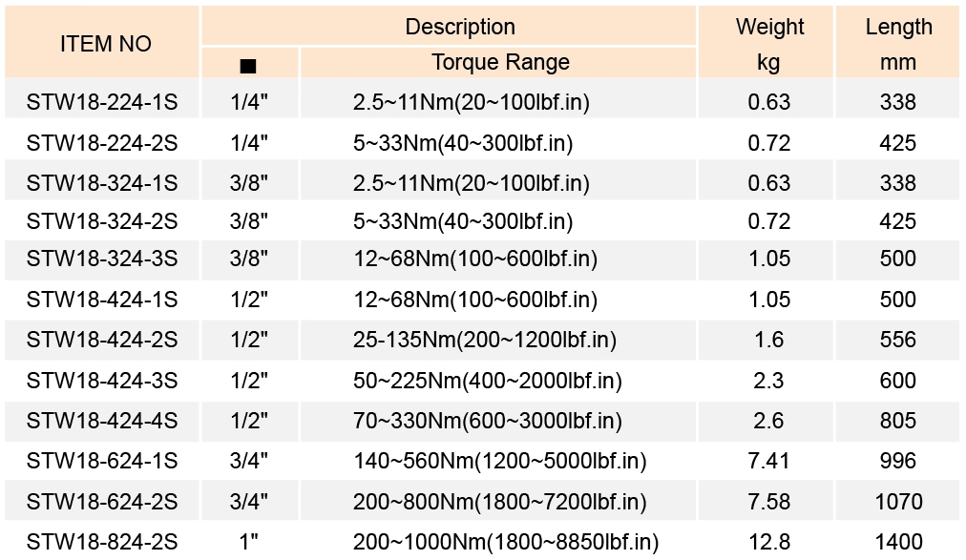The width and height of the screenshot is (966, 560).
Task: Click the ITEM NO column header
Action: point(105,43)
